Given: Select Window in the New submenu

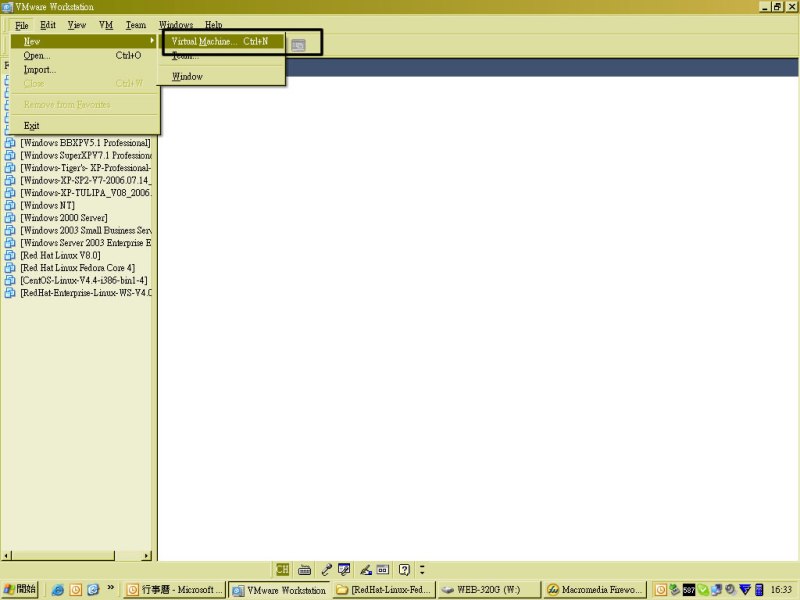Looking at the screenshot, I should click(x=222, y=77).
